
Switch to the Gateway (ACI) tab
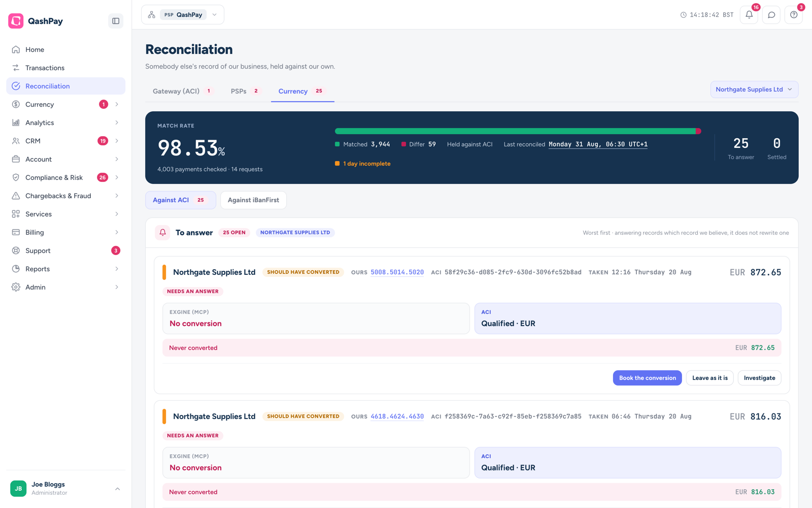point(183,91)
